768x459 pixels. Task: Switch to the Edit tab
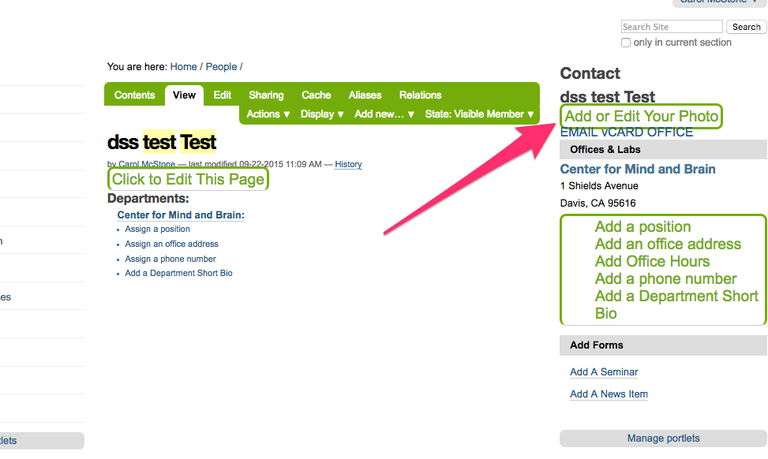coord(222,95)
